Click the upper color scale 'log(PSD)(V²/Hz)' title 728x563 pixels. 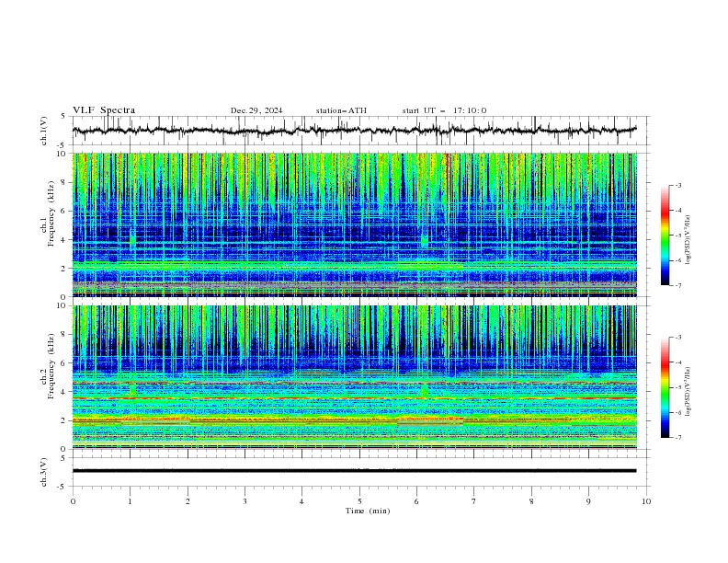coord(688,240)
